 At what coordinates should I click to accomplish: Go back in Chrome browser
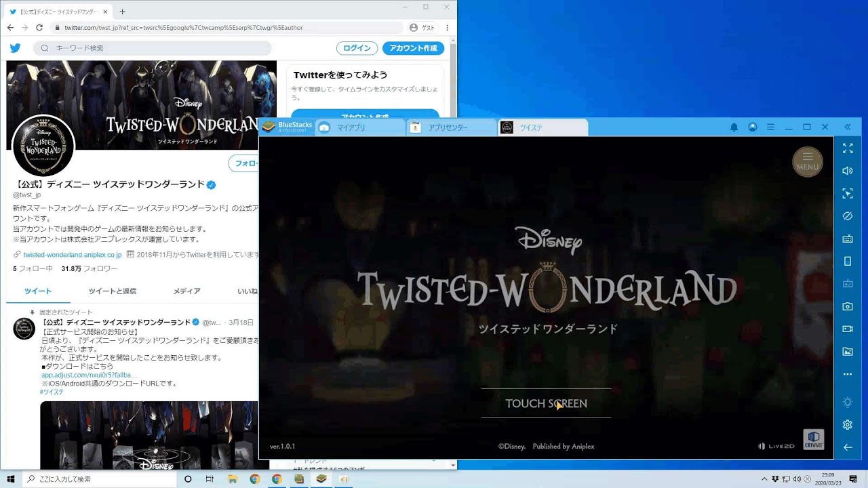pyautogui.click(x=10, y=28)
